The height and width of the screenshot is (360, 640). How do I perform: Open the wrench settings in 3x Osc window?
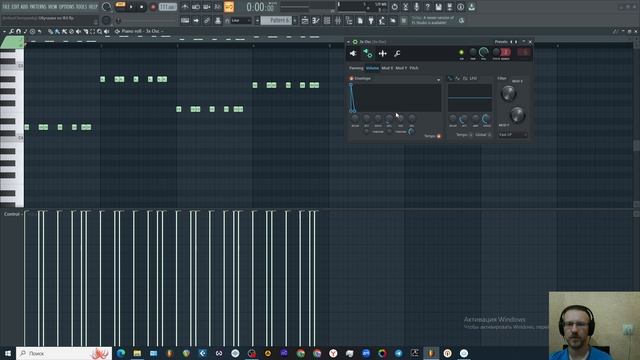(x=397, y=53)
